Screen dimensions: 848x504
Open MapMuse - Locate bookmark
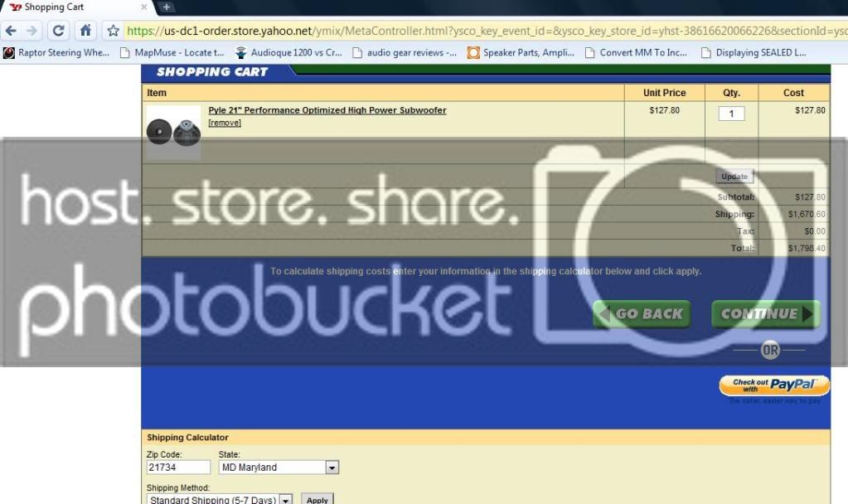172,52
